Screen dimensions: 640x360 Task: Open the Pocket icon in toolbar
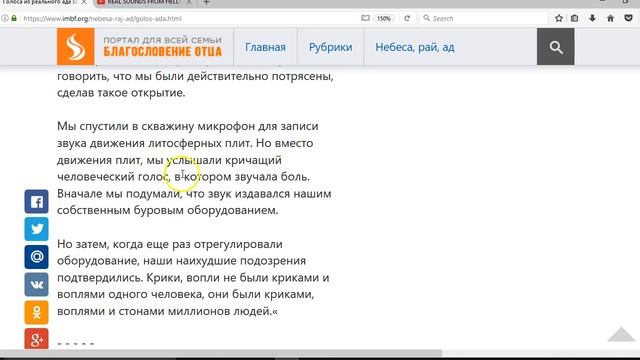(x=629, y=18)
